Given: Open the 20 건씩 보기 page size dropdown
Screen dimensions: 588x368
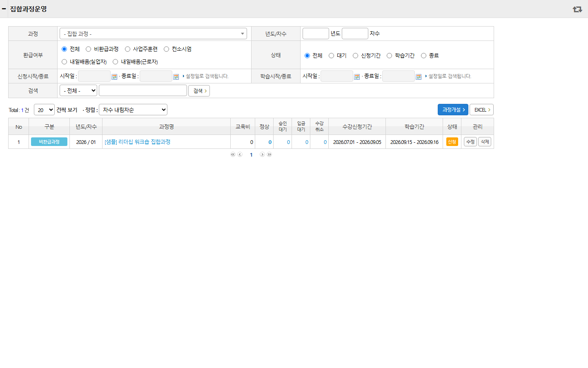Looking at the screenshot, I should click(x=44, y=110).
